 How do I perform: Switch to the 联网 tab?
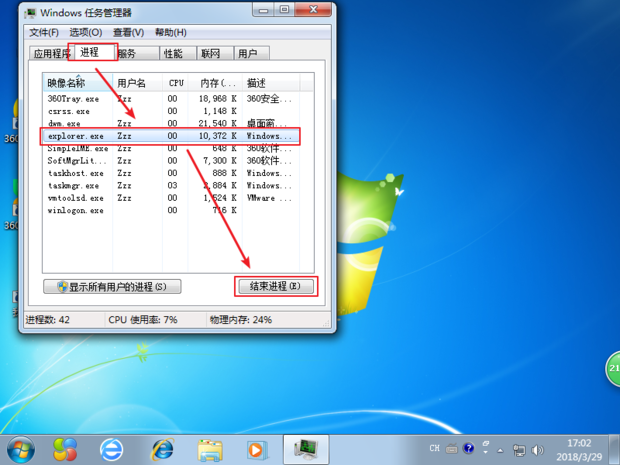pyautogui.click(x=215, y=53)
